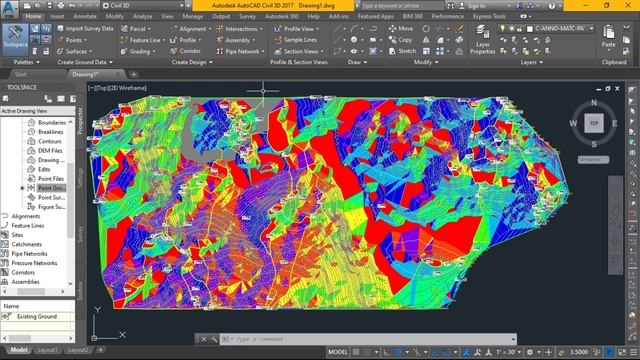Click the Annotation Monitor plus icon
640x360 pixels.
point(549,352)
